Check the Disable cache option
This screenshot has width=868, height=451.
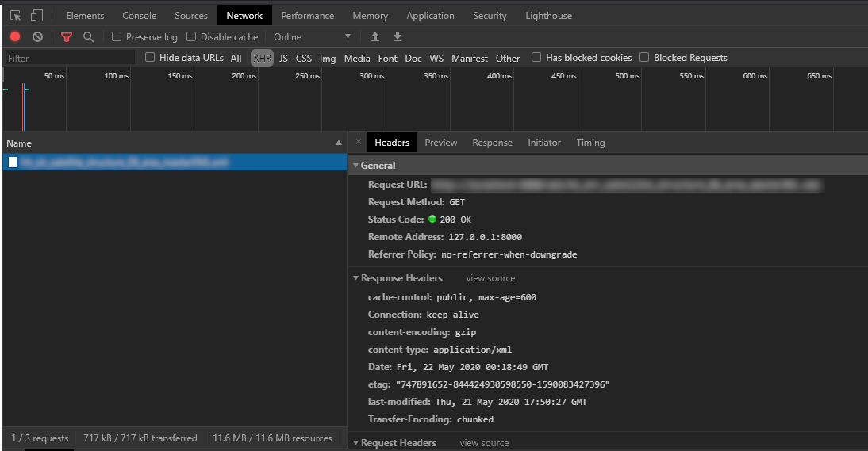pyautogui.click(x=191, y=36)
